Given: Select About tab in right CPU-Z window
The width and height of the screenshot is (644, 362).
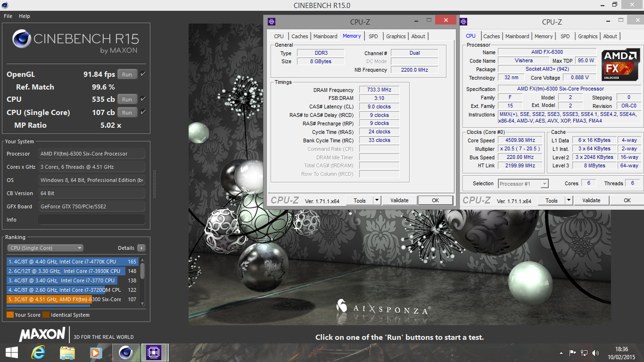Looking at the screenshot, I should coord(610,36).
